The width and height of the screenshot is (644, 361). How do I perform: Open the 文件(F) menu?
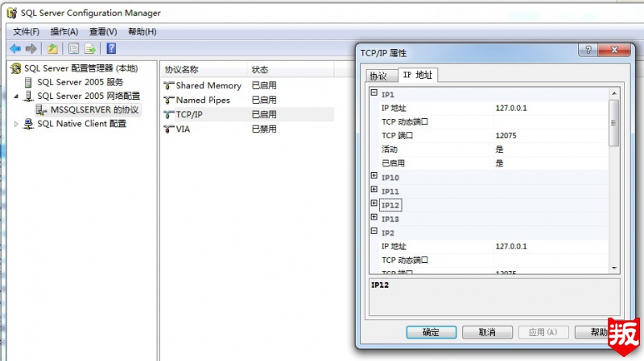[26, 31]
